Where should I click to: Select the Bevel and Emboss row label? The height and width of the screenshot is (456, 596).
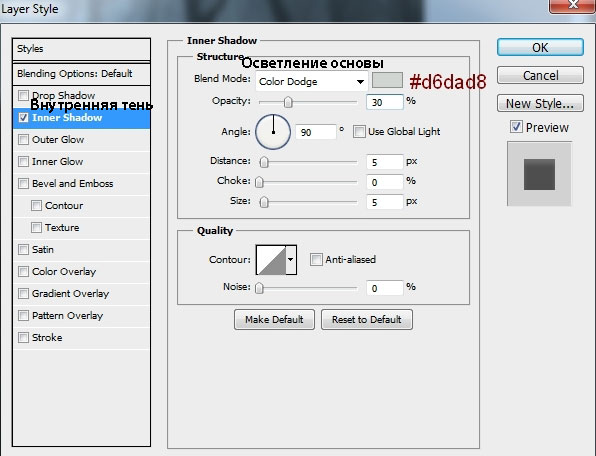73,184
